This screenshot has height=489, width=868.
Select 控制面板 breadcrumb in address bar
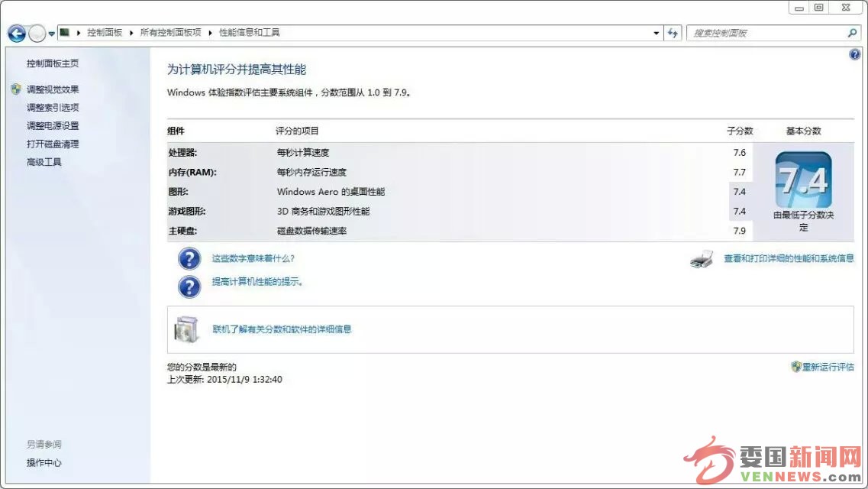click(x=105, y=33)
